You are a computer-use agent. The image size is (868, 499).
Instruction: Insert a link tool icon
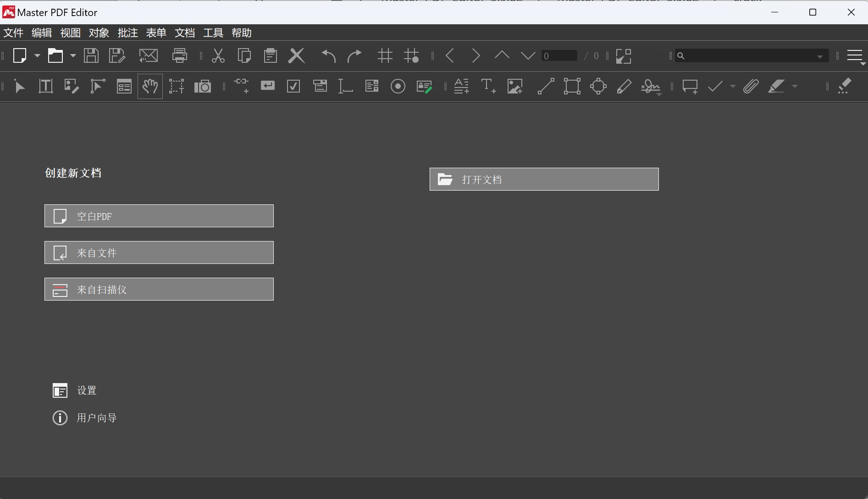click(241, 86)
